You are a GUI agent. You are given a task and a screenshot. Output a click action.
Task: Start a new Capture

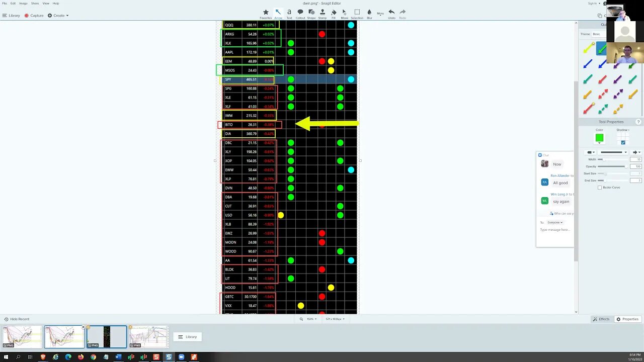pyautogui.click(x=34, y=16)
